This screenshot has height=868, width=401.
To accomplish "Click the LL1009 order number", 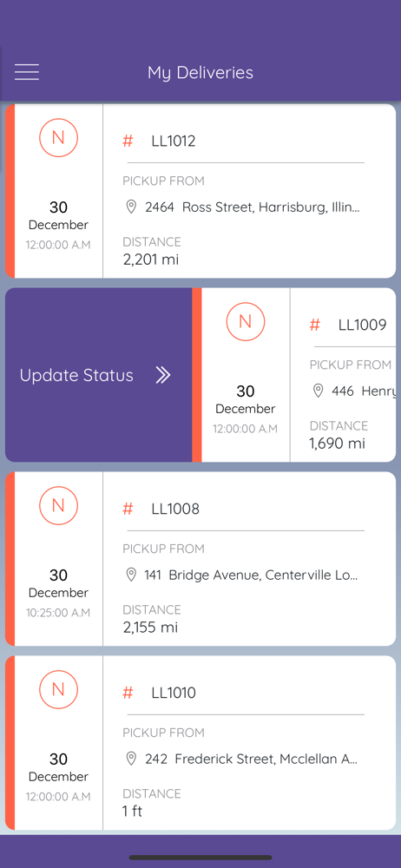I will [x=362, y=325].
